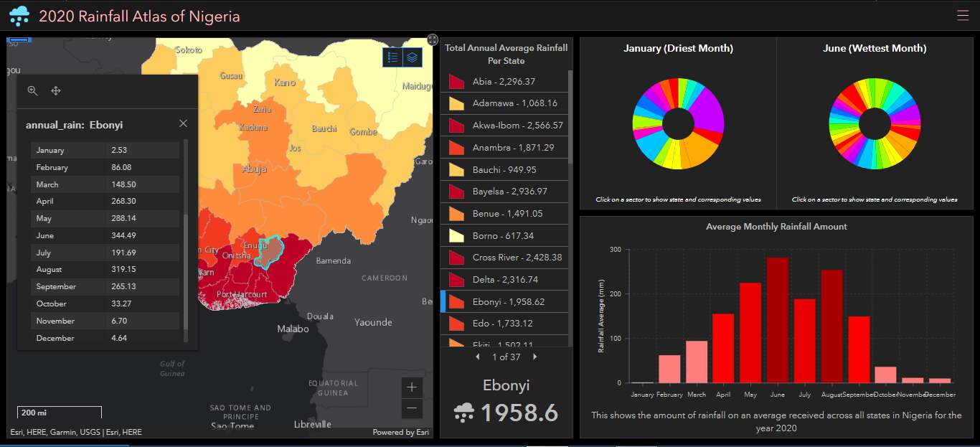Zoom in with the plus icon on the map

coord(412,387)
